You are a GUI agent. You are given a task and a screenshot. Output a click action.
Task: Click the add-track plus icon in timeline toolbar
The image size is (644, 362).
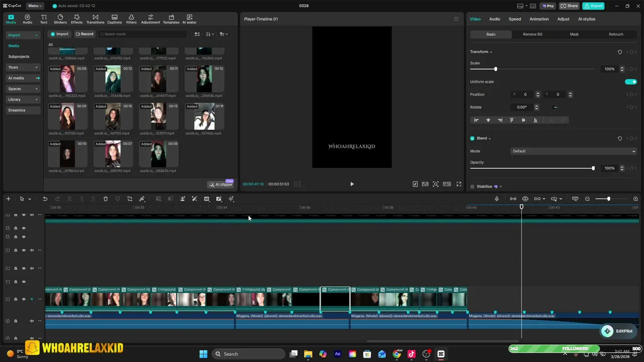(8, 199)
